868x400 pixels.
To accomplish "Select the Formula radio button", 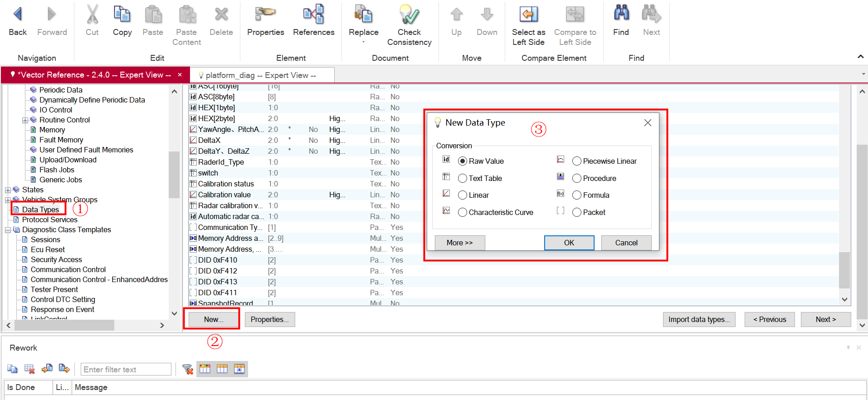I will point(577,195).
